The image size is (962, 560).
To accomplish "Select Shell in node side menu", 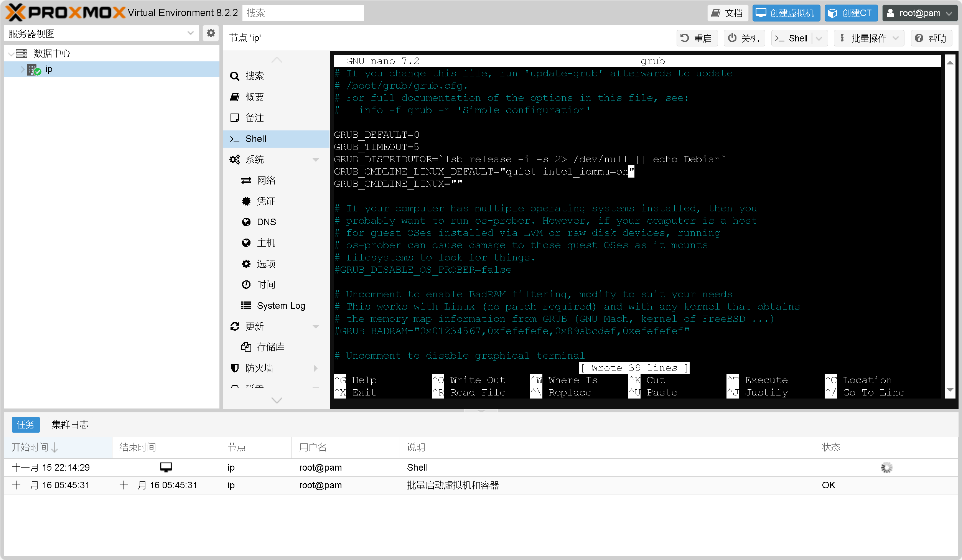I will pos(276,139).
